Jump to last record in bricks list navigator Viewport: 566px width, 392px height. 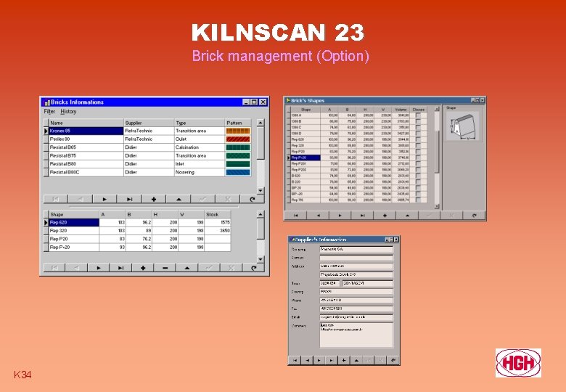(x=129, y=199)
